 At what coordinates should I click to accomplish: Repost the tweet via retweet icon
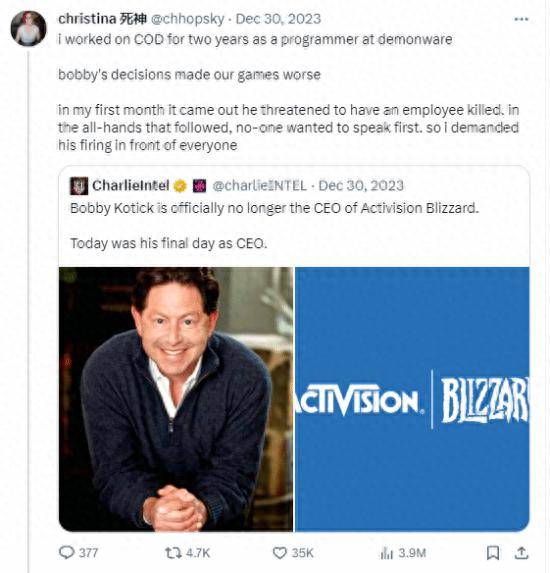click(173, 553)
